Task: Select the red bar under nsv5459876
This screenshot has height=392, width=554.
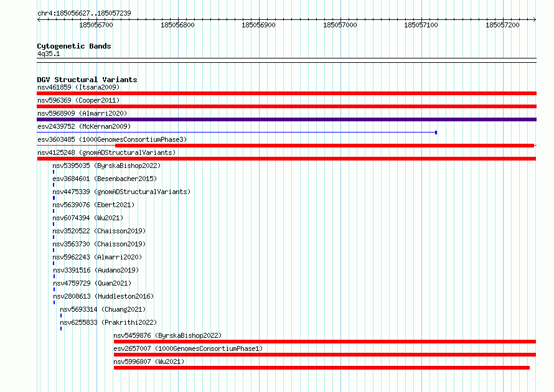Action: [x=325, y=342]
